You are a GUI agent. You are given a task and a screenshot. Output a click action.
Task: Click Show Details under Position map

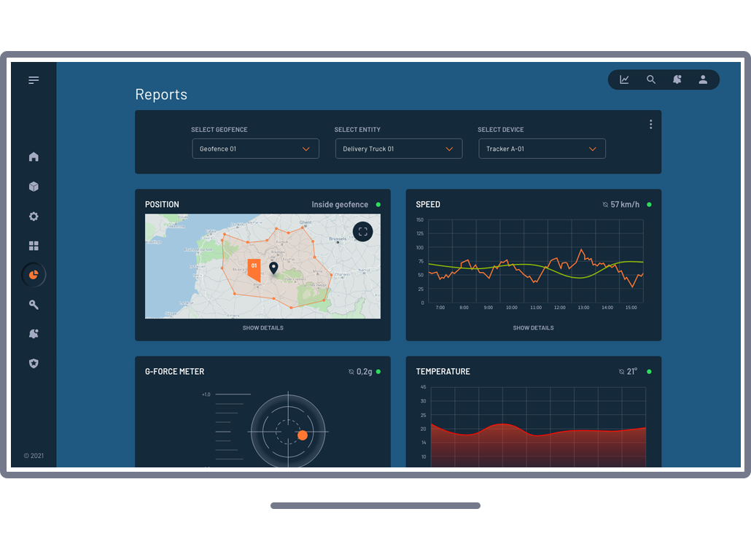(262, 328)
